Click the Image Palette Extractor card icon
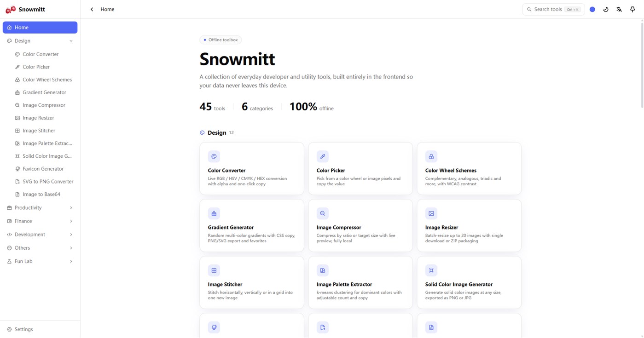The width and height of the screenshot is (644, 338). [323, 270]
